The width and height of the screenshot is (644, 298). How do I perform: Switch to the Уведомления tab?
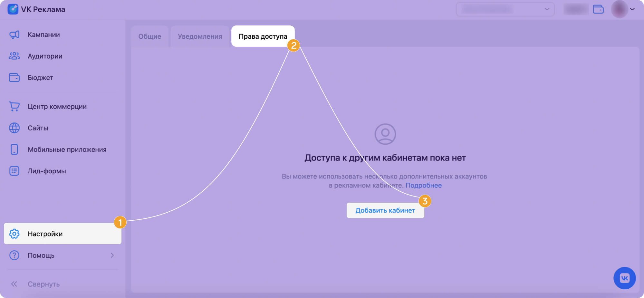click(200, 36)
